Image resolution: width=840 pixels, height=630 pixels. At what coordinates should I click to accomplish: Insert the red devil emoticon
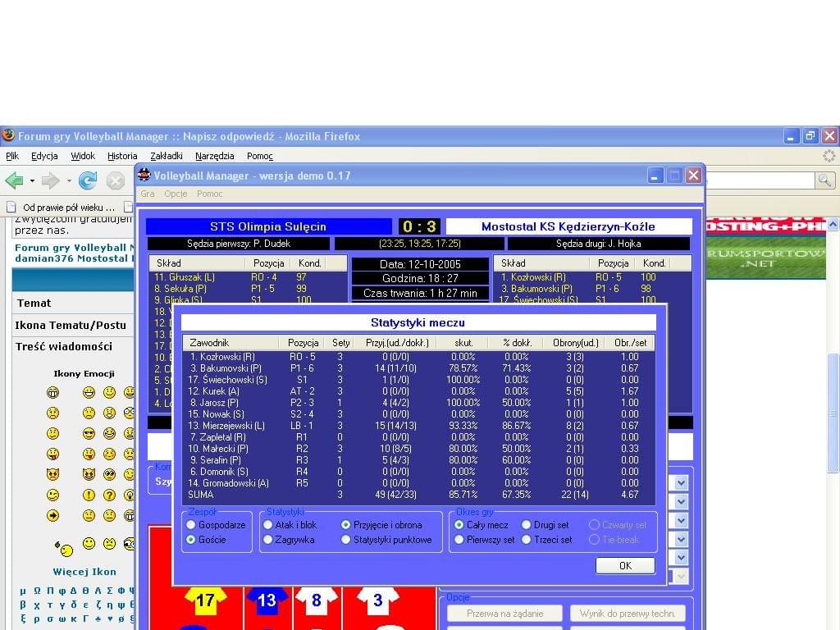point(52,474)
